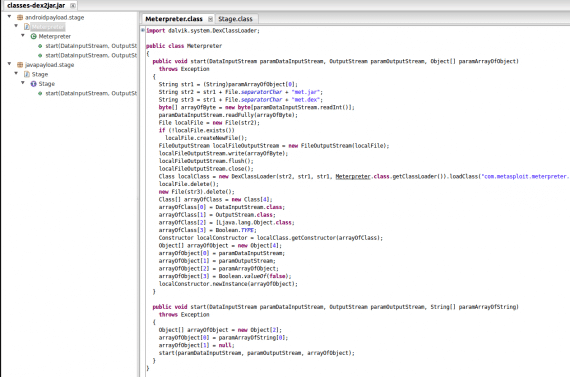Image resolution: width=570 pixels, height=377 pixels.
Task: Close the Meterpreter.class tab
Action: click(x=210, y=19)
